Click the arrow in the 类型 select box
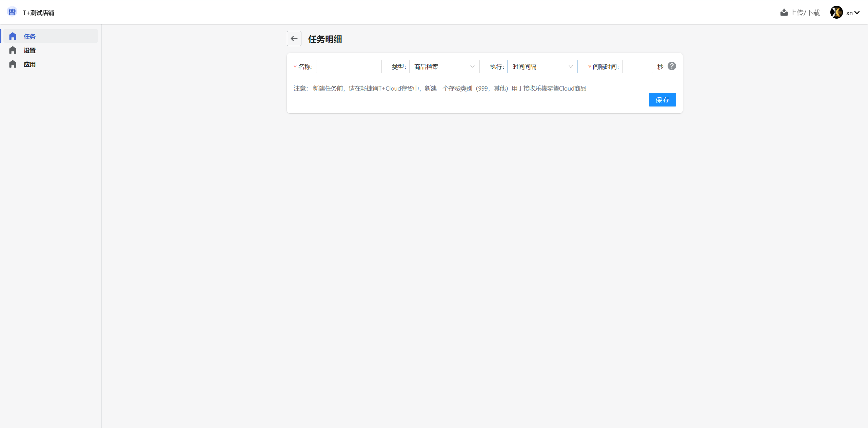 point(472,66)
